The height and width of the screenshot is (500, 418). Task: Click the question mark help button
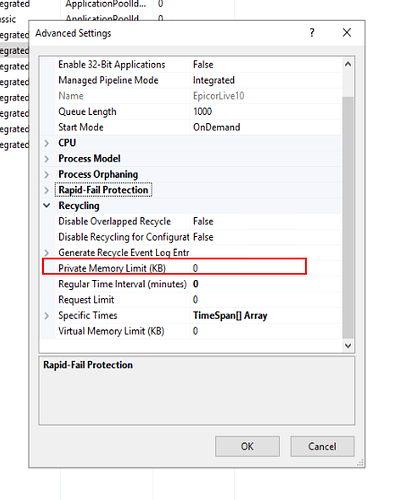coord(312,33)
